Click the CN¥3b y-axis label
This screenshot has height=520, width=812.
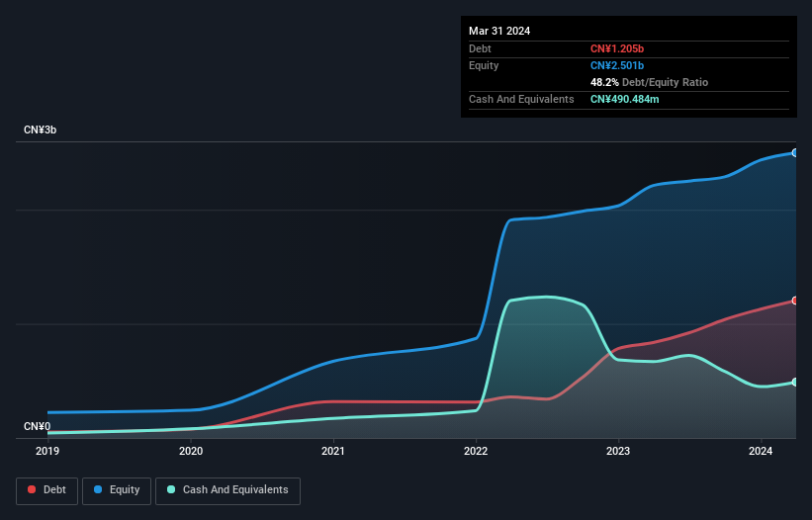(x=40, y=130)
